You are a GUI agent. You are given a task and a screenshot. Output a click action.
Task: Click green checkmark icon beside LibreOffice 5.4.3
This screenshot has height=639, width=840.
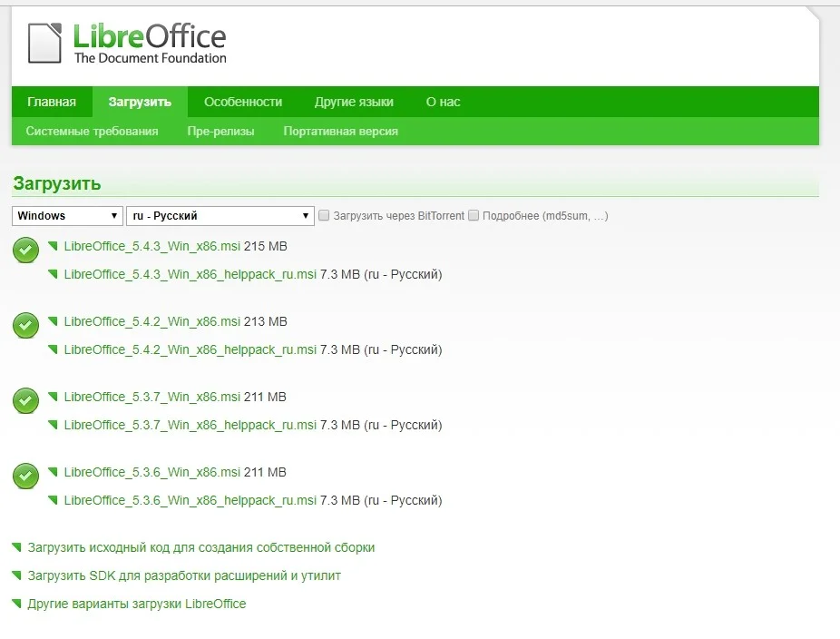[25, 250]
